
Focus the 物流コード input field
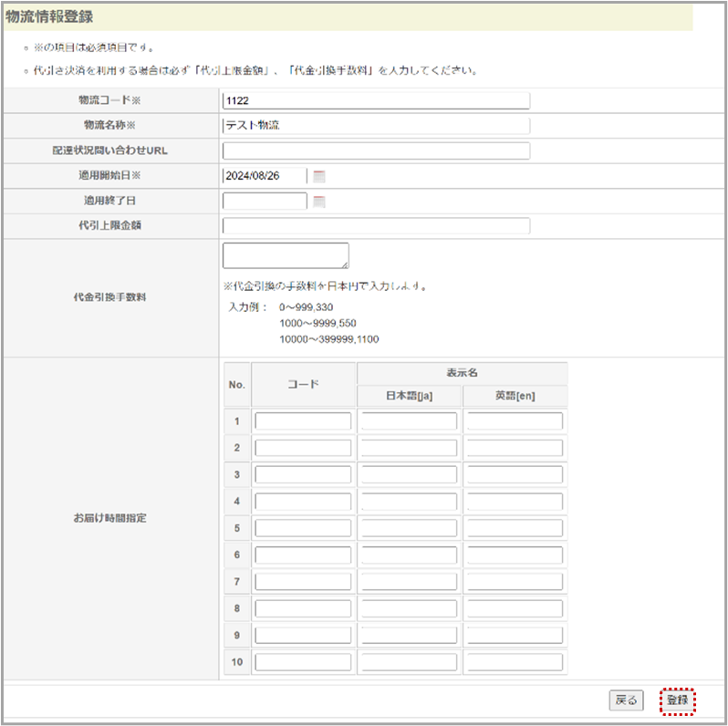(x=376, y=101)
